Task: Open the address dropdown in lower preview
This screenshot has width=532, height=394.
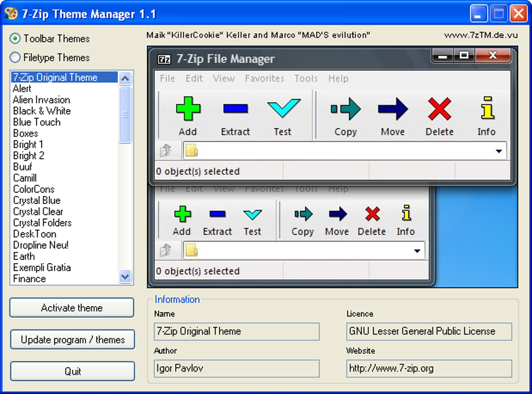Action: tap(417, 251)
